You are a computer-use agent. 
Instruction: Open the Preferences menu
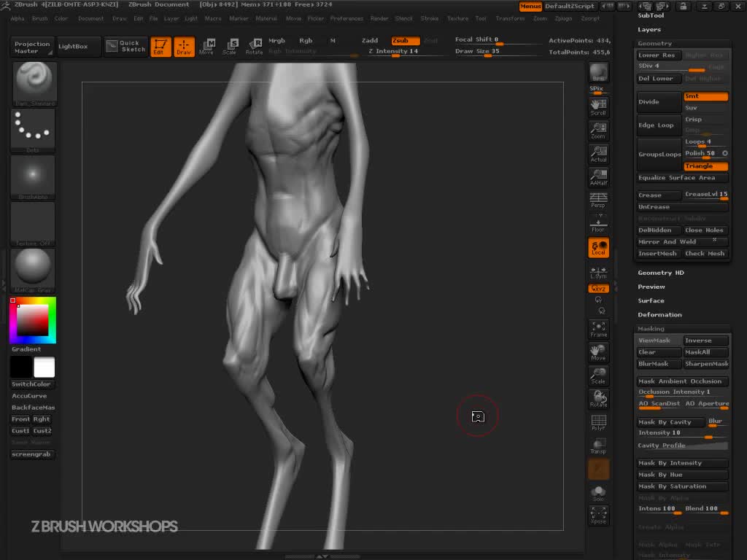coord(347,18)
